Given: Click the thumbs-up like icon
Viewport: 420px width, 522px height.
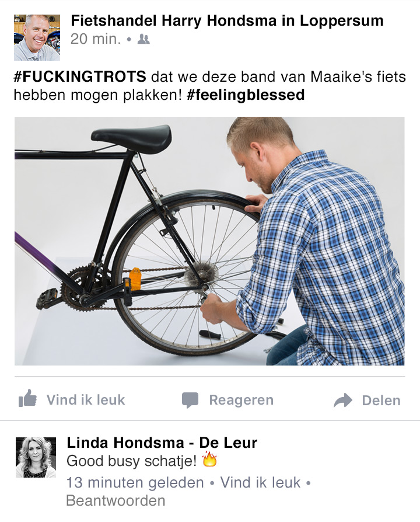Looking at the screenshot, I should point(27,398).
